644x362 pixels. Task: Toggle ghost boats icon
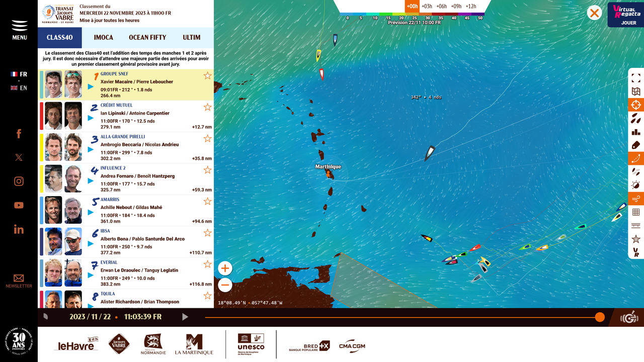click(x=636, y=172)
